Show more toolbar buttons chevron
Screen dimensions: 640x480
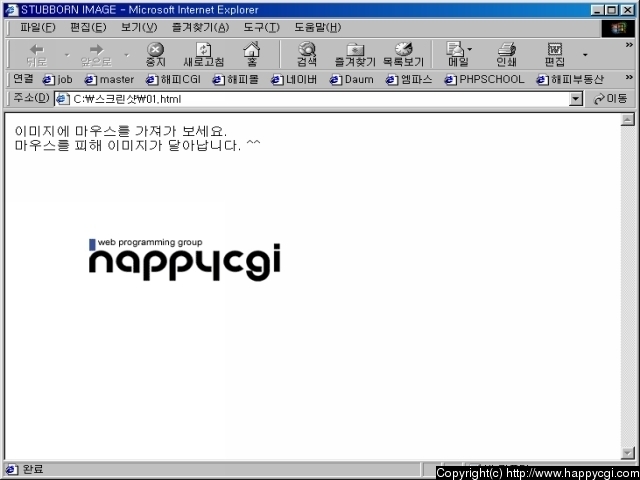tap(629, 45)
